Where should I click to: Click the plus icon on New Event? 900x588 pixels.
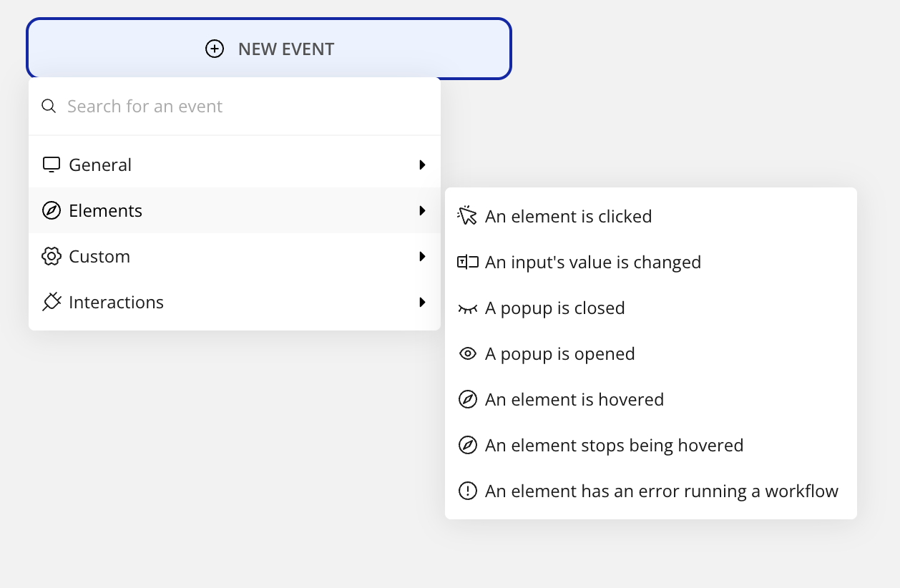tap(215, 49)
